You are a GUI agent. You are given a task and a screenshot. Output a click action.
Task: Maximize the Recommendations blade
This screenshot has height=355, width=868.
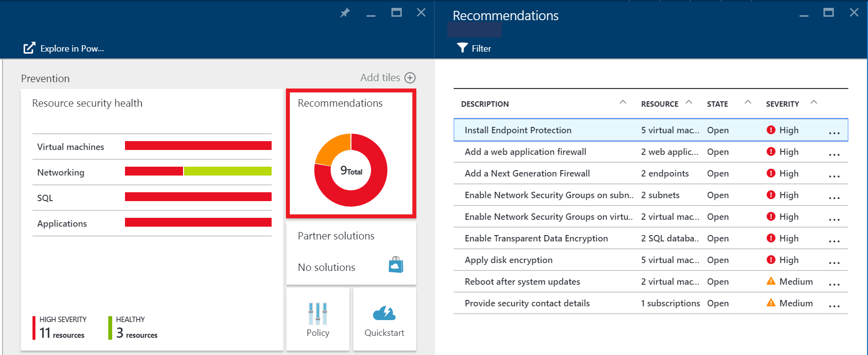click(829, 12)
